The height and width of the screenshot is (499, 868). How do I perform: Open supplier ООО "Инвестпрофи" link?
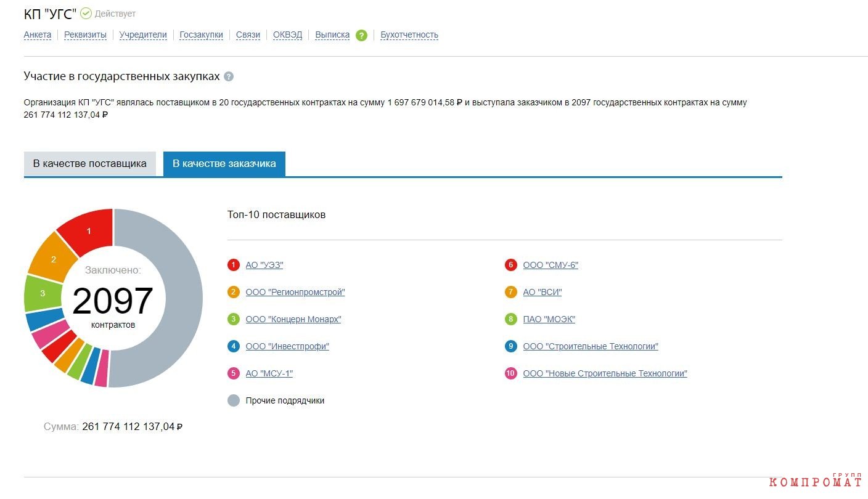287,347
